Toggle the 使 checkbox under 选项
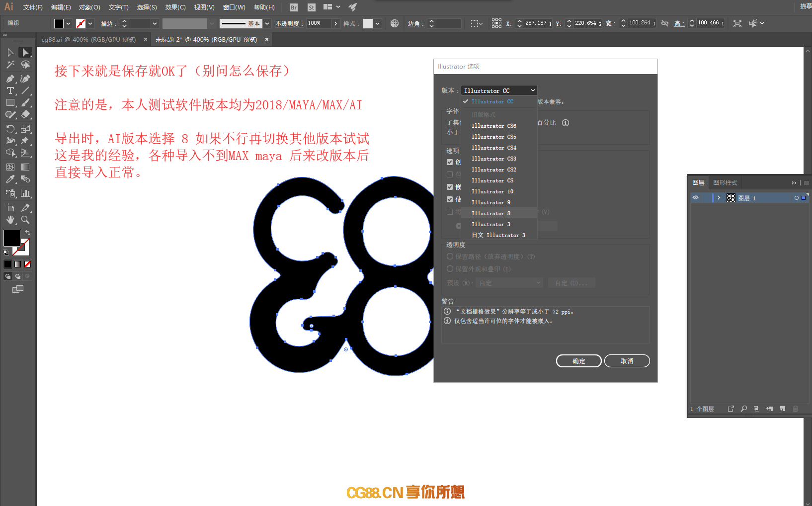This screenshot has width=812, height=506. [450, 199]
